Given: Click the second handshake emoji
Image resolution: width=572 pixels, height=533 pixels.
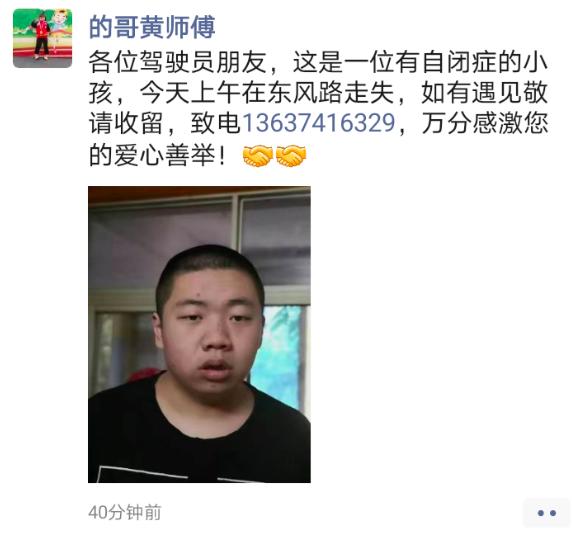Looking at the screenshot, I should (x=291, y=156).
